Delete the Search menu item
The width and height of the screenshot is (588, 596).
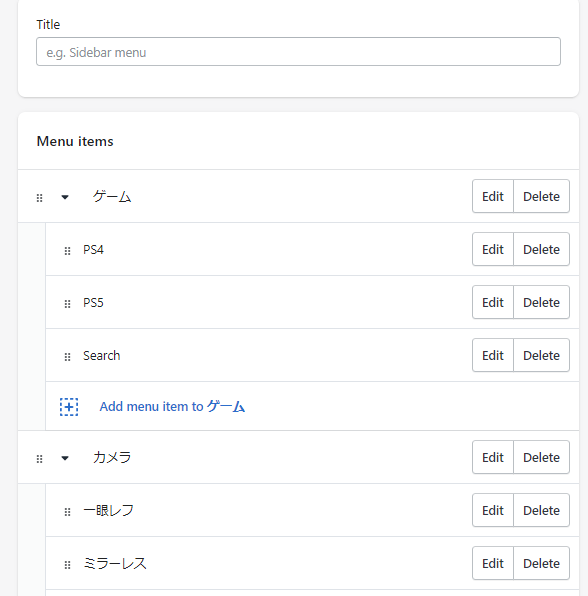pyautogui.click(x=541, y=355)
